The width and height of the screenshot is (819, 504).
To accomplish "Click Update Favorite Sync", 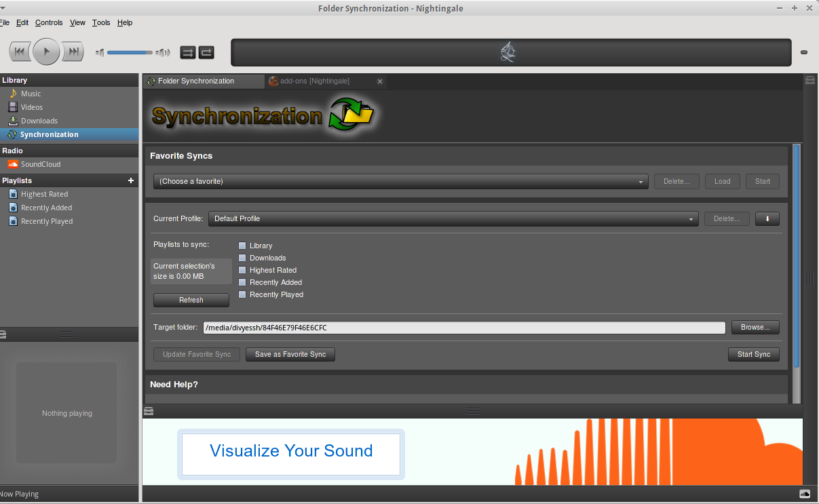I will tap(197, 354).
